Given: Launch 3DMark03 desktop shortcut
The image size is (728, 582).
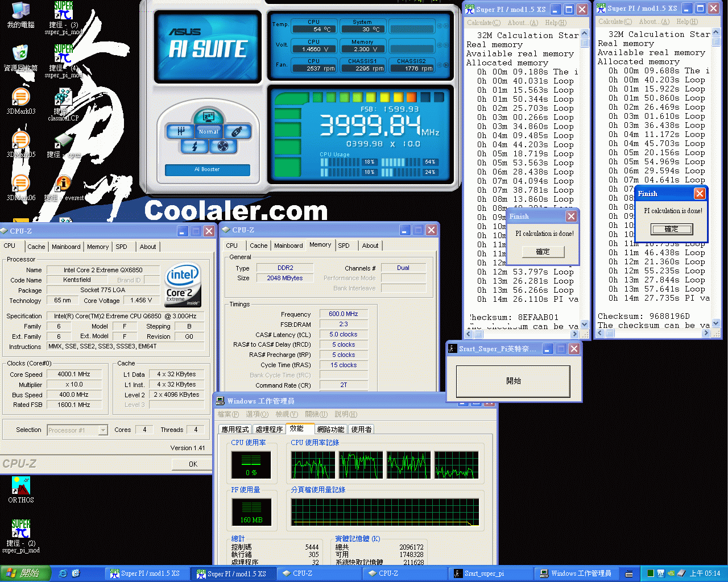Looking at the screenshot, I should [x=20, y=101].
